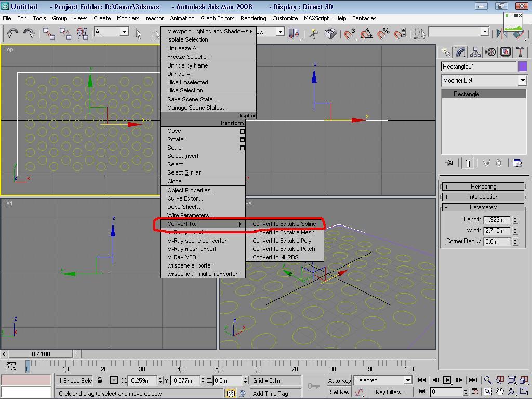The width and height of the screenshot is (532, 399).
Task: Click the Redo arrow icon
Action: point(29,33)
